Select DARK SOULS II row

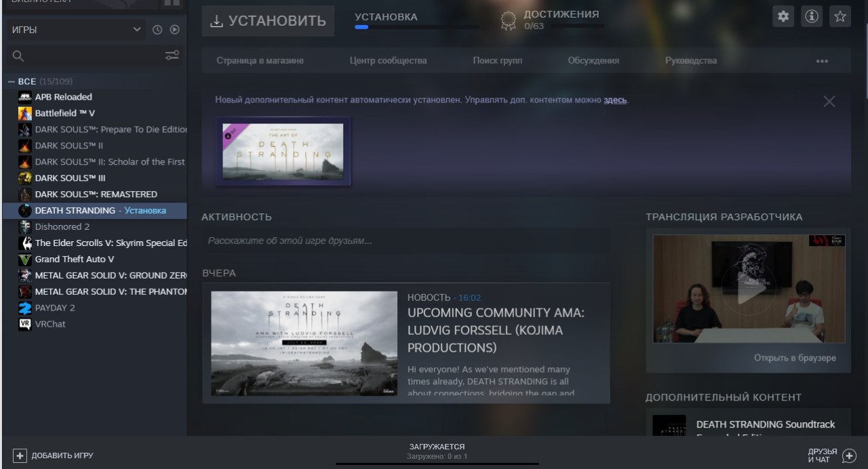click(95, 146)
